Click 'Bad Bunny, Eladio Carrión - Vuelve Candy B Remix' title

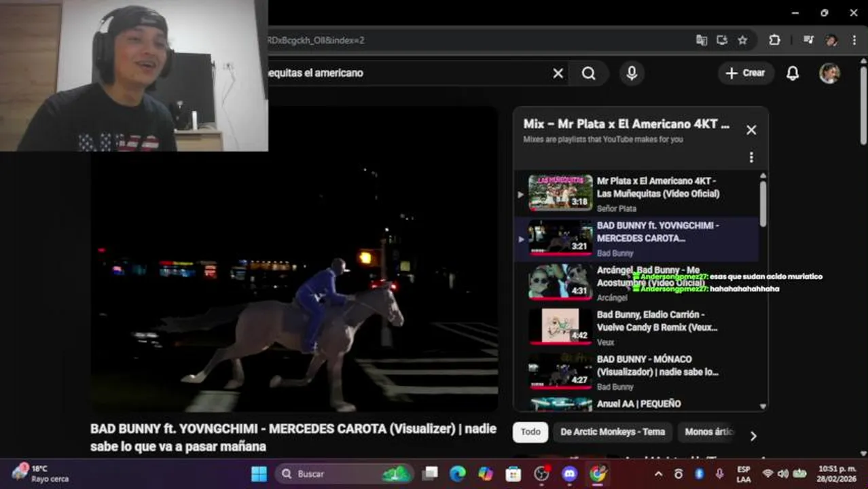click(x=657, y=321)
